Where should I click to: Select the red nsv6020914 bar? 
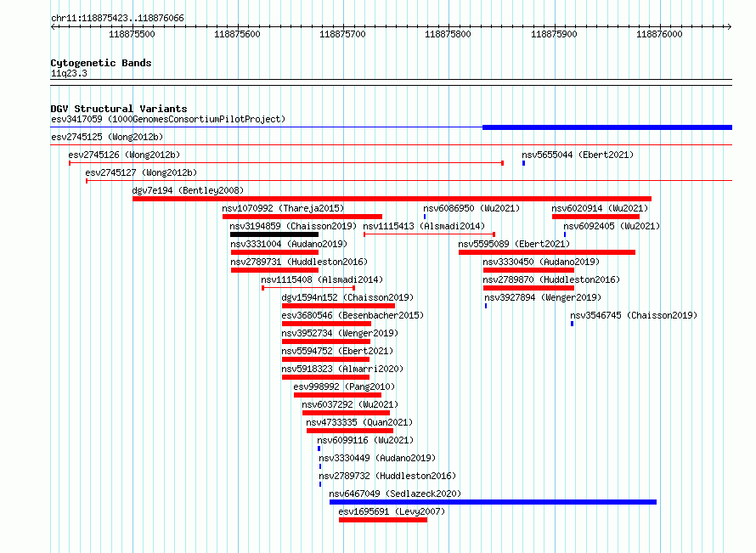click(595, 217)
